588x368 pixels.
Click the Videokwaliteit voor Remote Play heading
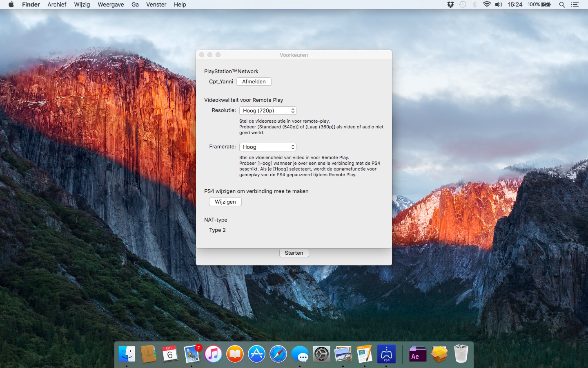pyautogui.click(x=243, y=100)
